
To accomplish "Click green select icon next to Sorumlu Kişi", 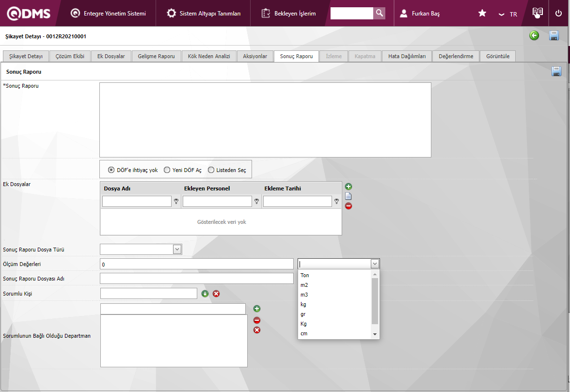I will click(205, 294).
